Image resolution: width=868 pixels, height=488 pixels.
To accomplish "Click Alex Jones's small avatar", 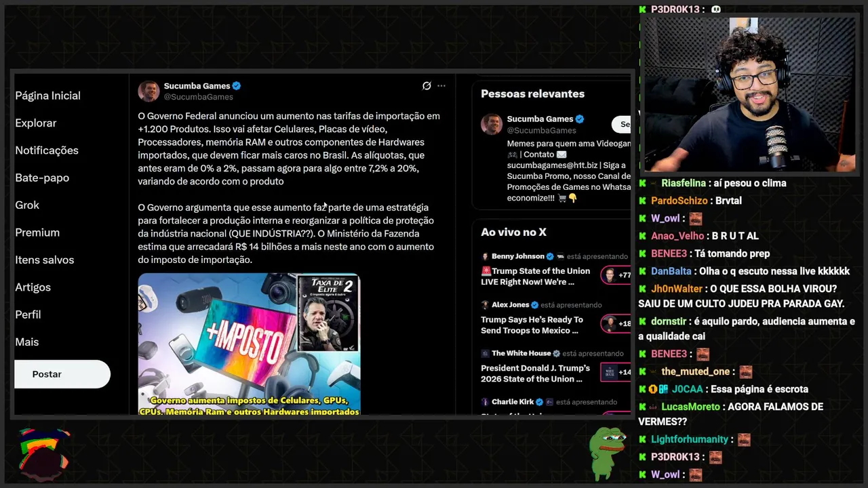I will [x=486, y=305].
